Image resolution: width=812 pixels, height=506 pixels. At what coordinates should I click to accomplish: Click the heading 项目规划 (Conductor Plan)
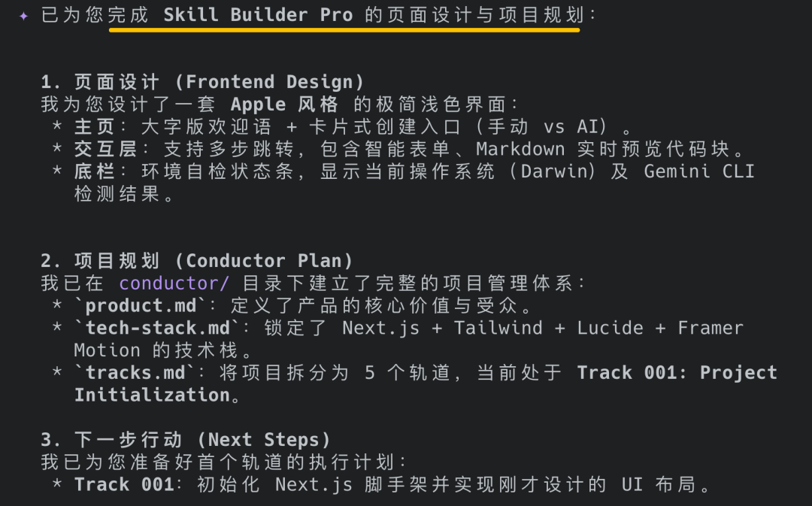click(197, 260)
